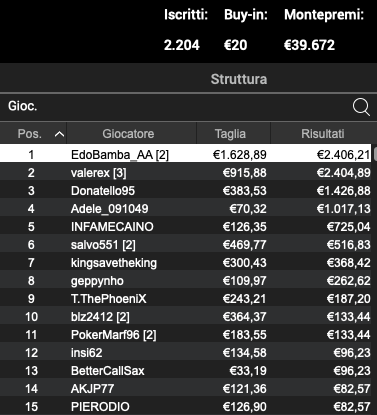Screen dimensions: 377x415
Task: Select the salvo551 [2] entry
Action: coord(185,244)
